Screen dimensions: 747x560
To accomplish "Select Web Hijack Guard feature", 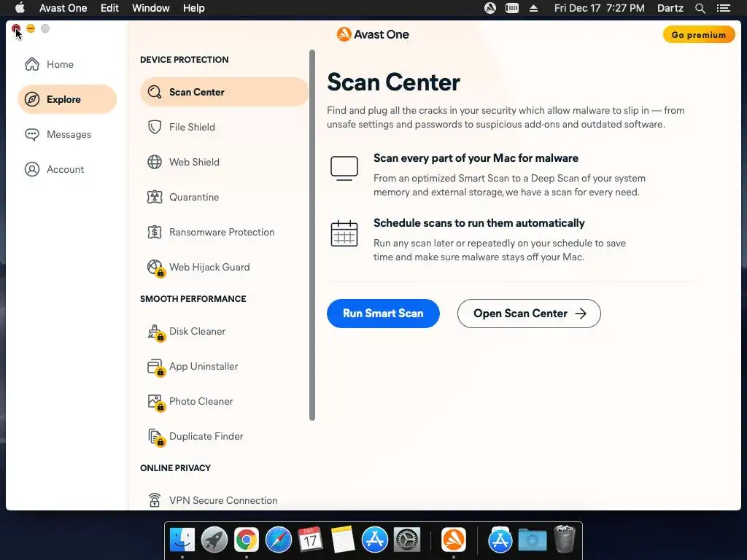I will [224, 267].
